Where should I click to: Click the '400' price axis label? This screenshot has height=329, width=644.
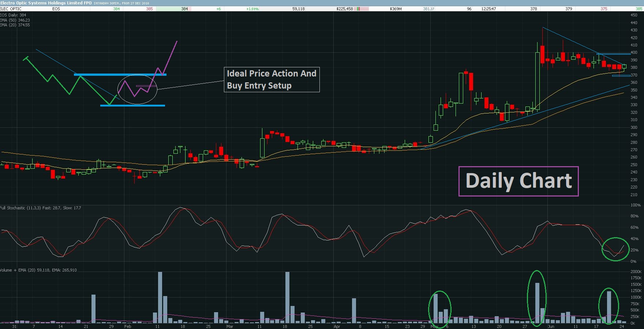[634, 52]
